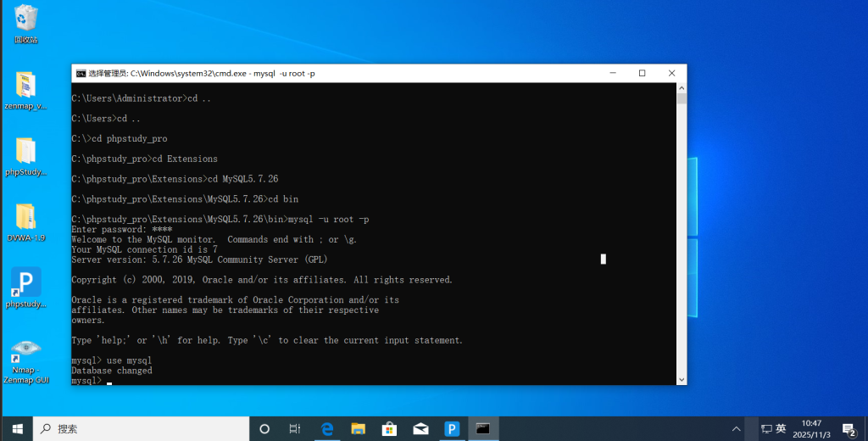Viewport: 868px width, 441px height.
Task: Open the Windows Start menu
Action: 16,428
